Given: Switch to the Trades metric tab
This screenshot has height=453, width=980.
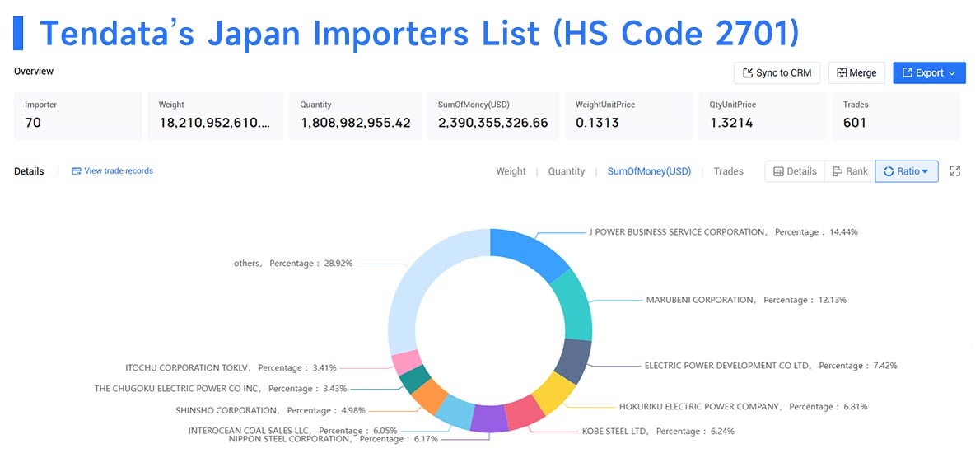Looking at the screenshot, I should pyautogui.click(x=728, y=171).
